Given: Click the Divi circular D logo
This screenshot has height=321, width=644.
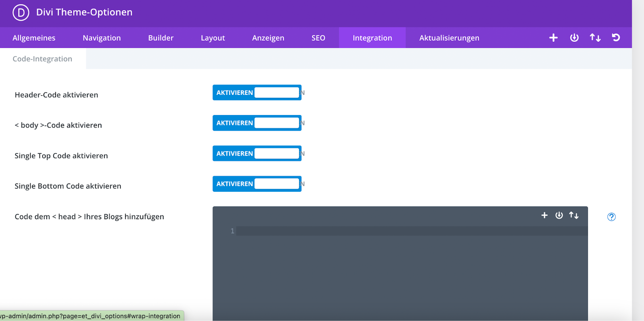Looking at the screenshot, I should point(21,12).
